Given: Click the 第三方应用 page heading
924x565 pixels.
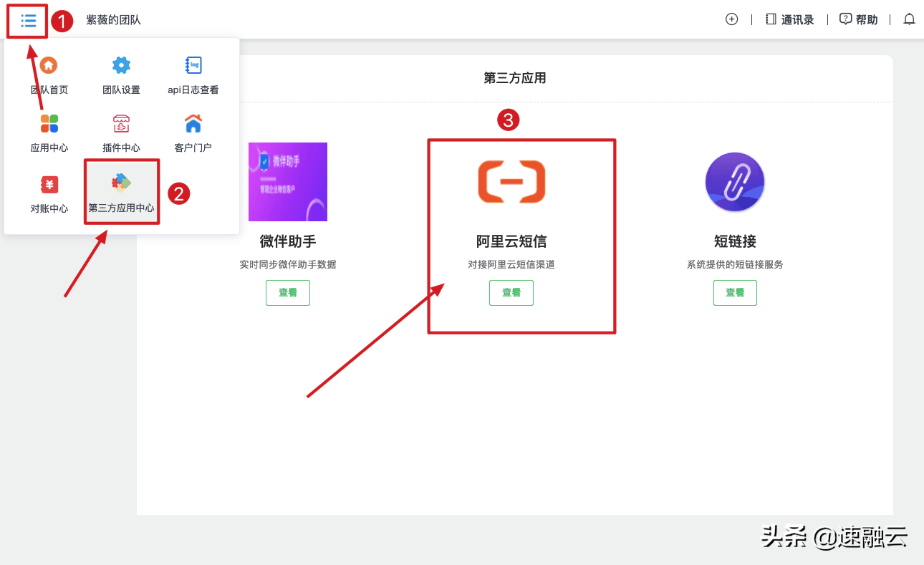Looking at the screenshot, I should [x=515, y=78].
